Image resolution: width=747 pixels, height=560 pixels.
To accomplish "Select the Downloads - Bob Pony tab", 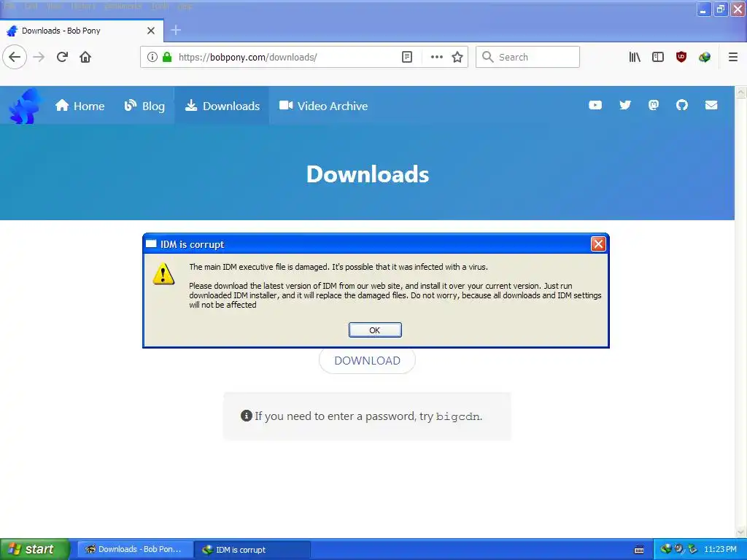I will [x=82, y=31].
